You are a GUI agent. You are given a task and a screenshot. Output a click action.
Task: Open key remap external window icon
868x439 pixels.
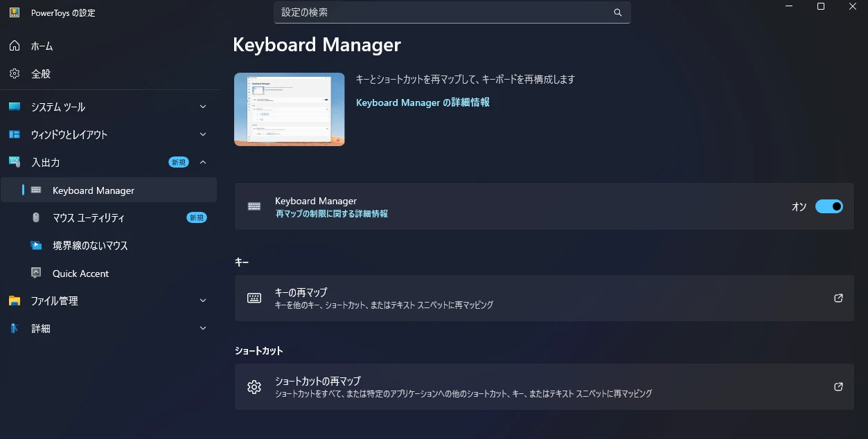[x=838, y=298]
